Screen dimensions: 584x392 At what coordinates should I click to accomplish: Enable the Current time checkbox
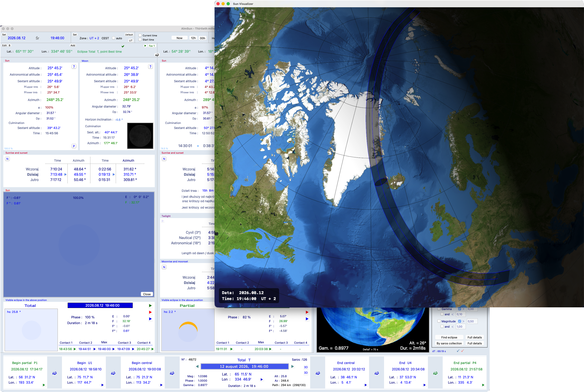click(140, 35)
